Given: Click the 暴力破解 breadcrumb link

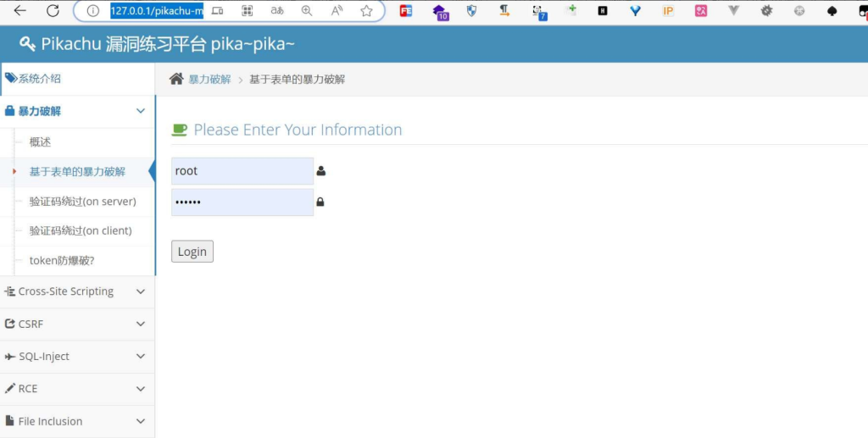Looking at the screenshot, I should 209,80.
